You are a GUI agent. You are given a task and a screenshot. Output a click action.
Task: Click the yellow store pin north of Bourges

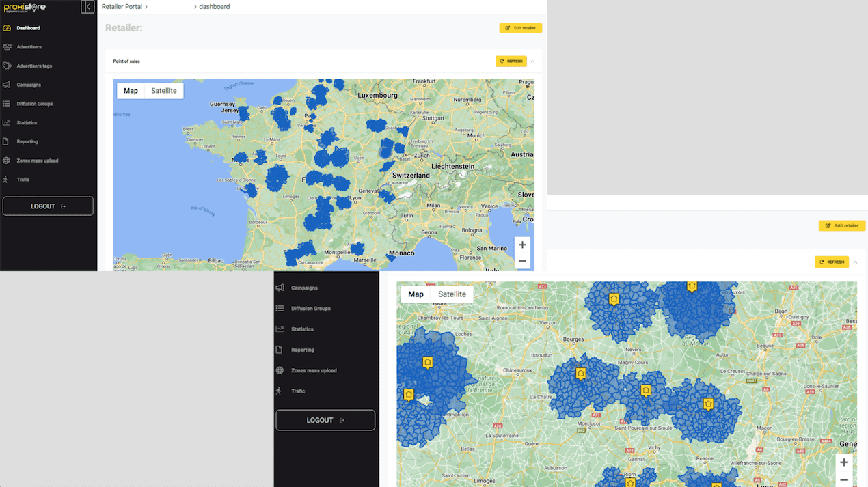pos(614,299)
